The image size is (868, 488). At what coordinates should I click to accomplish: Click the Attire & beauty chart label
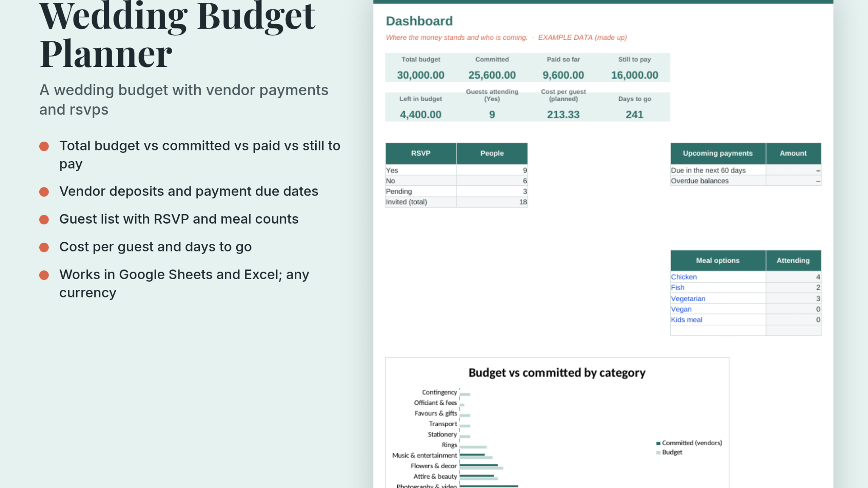435,476
